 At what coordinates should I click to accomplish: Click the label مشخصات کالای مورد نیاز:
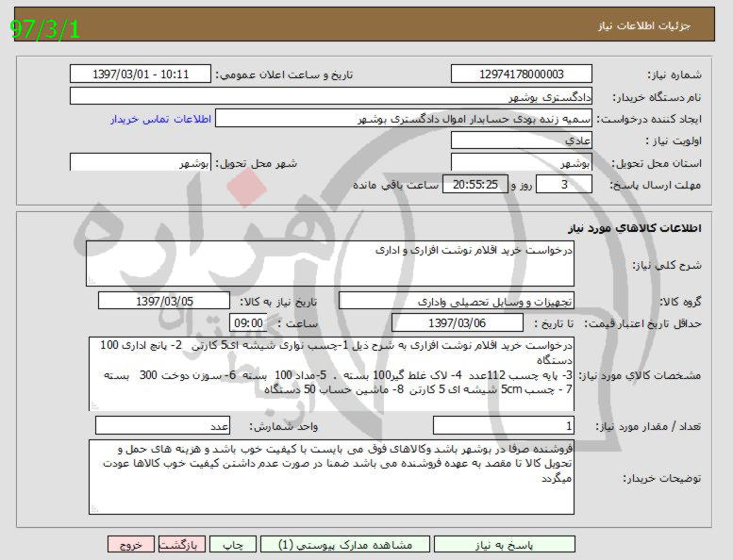641,375
